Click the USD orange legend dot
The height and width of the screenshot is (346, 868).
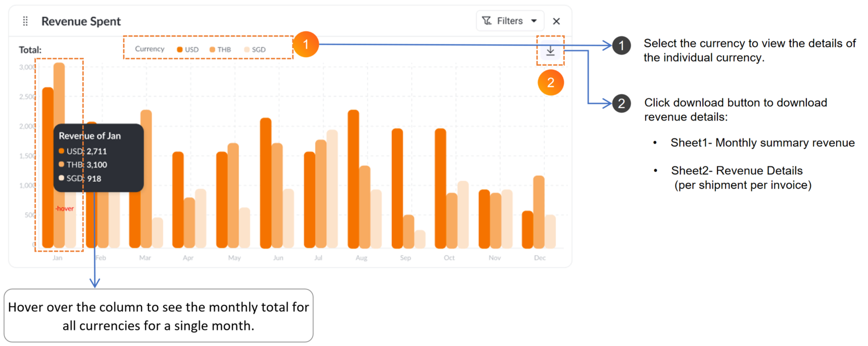tap(179, 50)
